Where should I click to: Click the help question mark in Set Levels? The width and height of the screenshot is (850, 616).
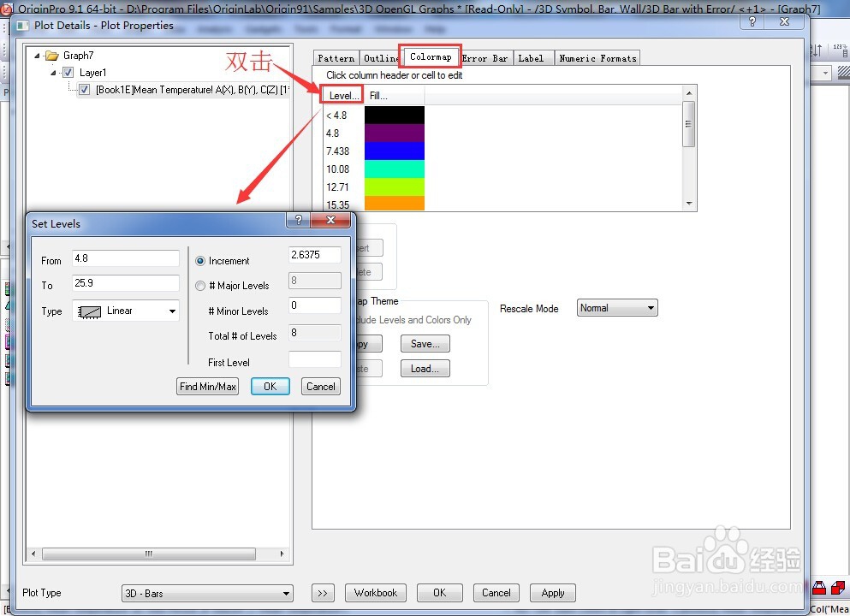coord(298,220)
